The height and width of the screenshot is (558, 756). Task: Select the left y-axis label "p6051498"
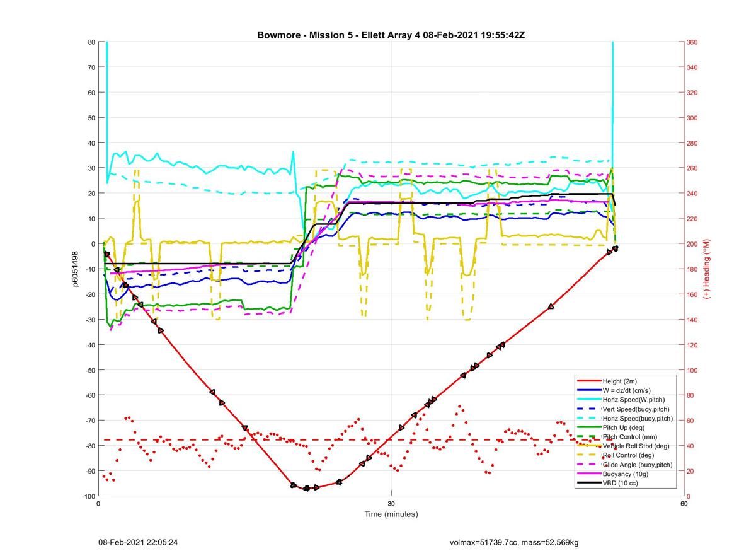(x=74, y=269)
